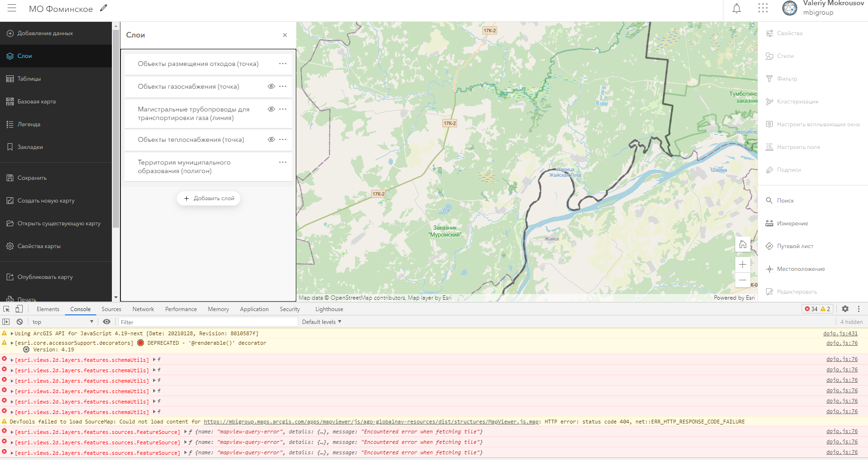
Task: Toggle console live expression eye
Action: click(x=107, y=322)
